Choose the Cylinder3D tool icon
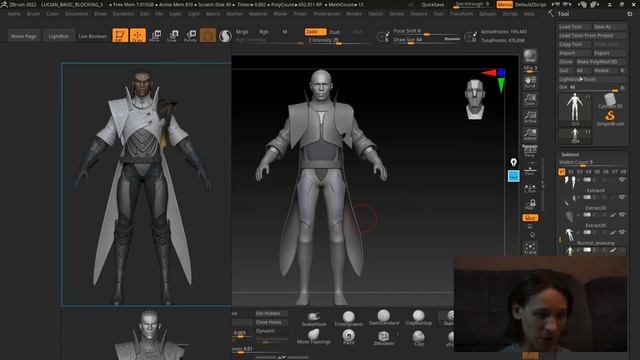Viewport: 640px width, 360px height. click(610, 101)
